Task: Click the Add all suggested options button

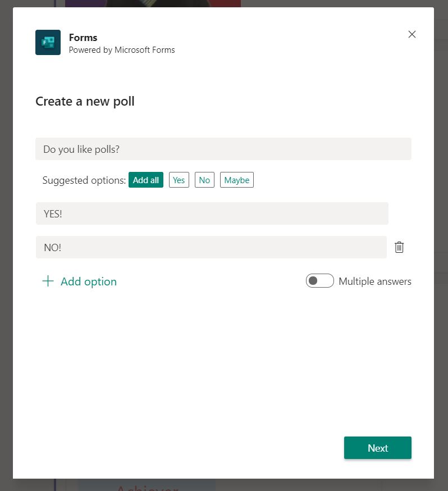Action: click(146, 180)
